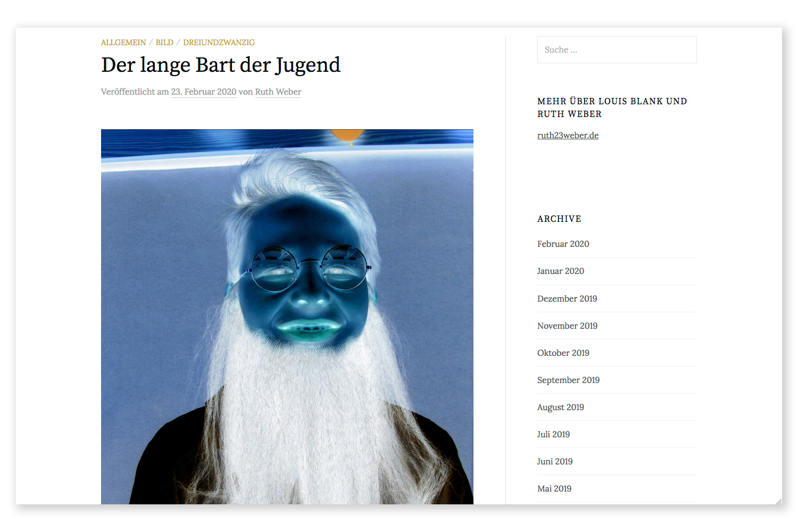Open the August 2019 archive
798x532 pixels.
tap(561, 407)
